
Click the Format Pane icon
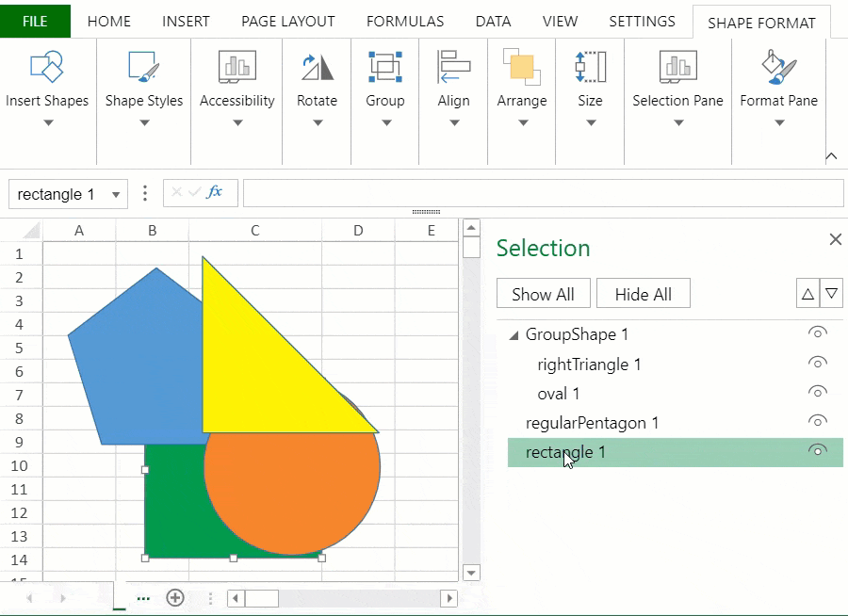click(x=779, y=67)
